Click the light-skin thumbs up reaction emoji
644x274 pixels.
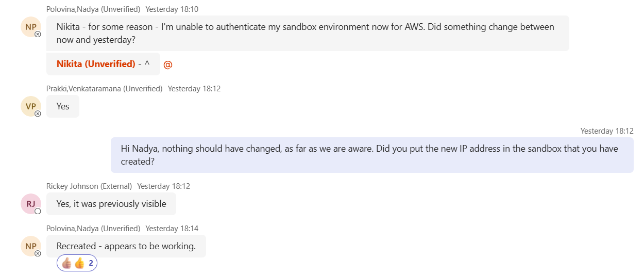pos(66,263)
